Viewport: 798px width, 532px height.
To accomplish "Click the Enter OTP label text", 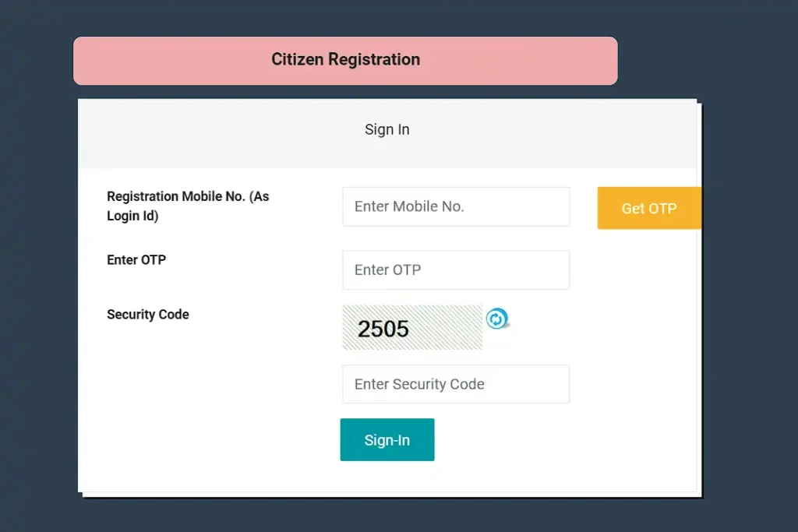I will point(136,260).
